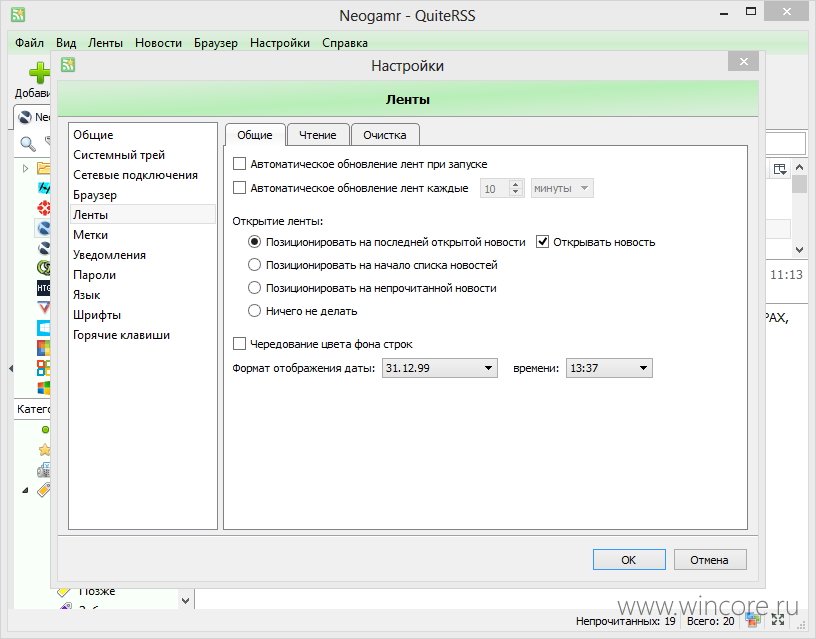The width and height of the screenshot is (816, 639).
Task: Open 'Уведомления' settings section
Action: pos(143,254)
